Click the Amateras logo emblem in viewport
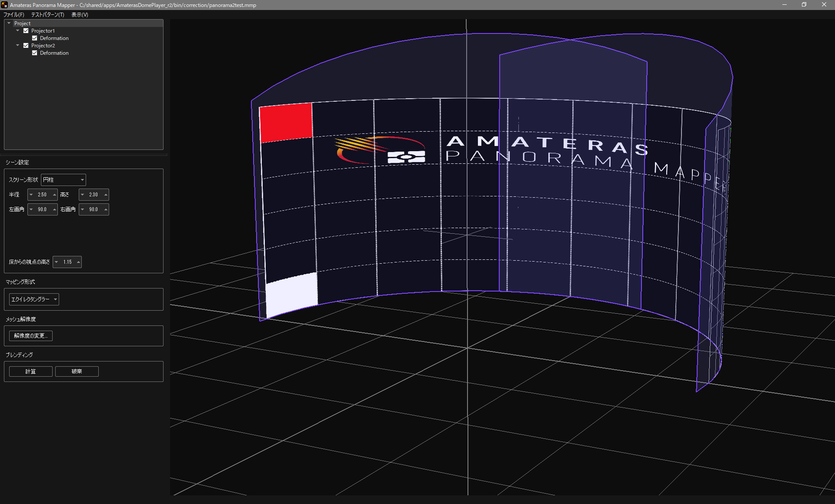835x504 pixels. (x=381, y=150)
